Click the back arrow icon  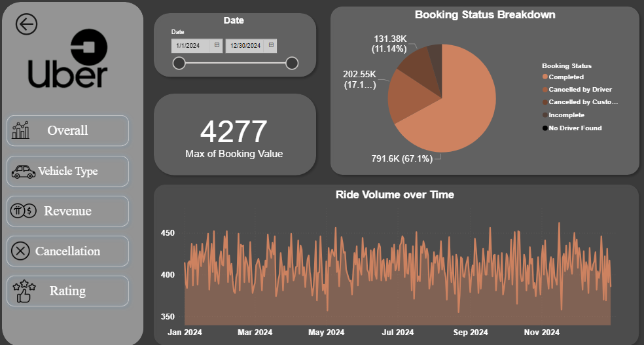[x=27, y=24]
